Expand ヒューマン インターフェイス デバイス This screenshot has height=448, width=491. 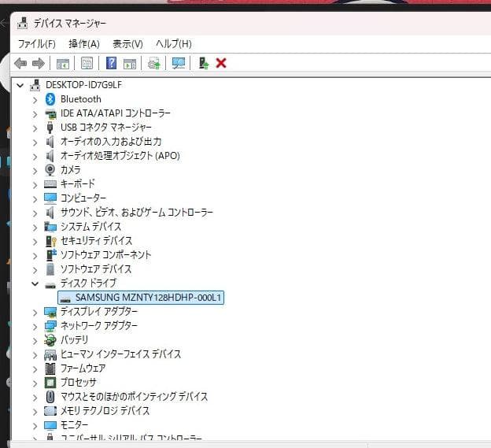[x=35, y=355]
